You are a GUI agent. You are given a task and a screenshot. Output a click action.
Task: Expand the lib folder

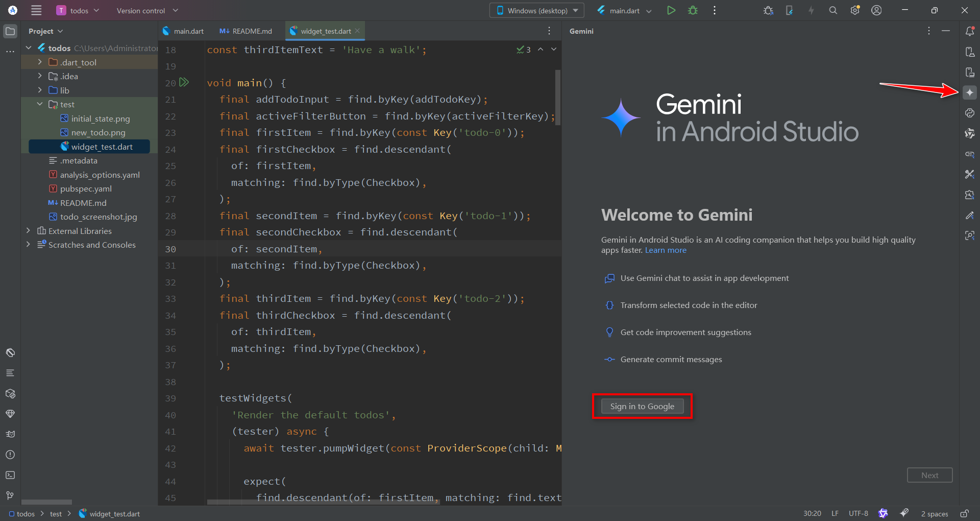click(40, 90)
